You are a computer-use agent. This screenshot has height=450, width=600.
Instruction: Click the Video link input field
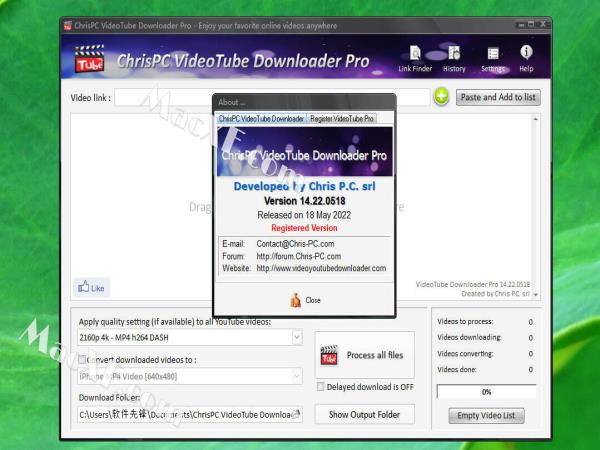pos(272,97)
